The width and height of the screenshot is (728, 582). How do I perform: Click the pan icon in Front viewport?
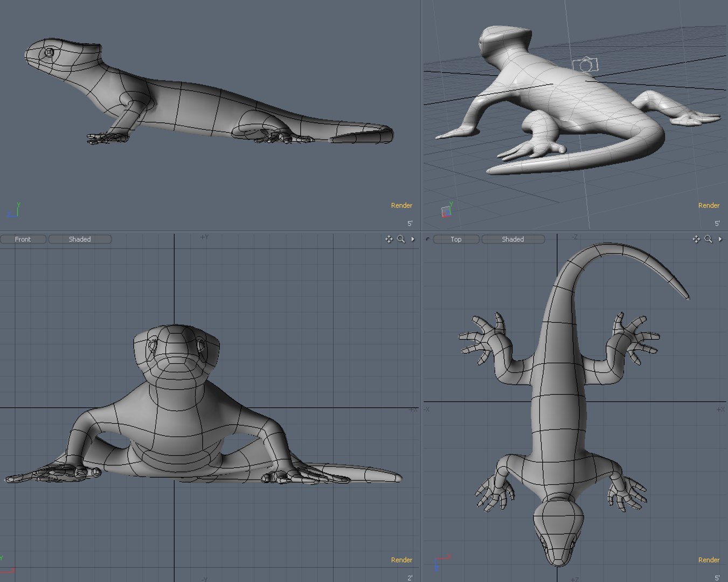click(x=389, y=239)
